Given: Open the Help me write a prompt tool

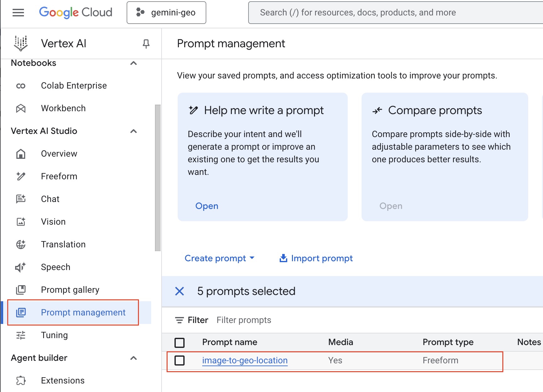Looking at the screenshot, I should 207,206.
